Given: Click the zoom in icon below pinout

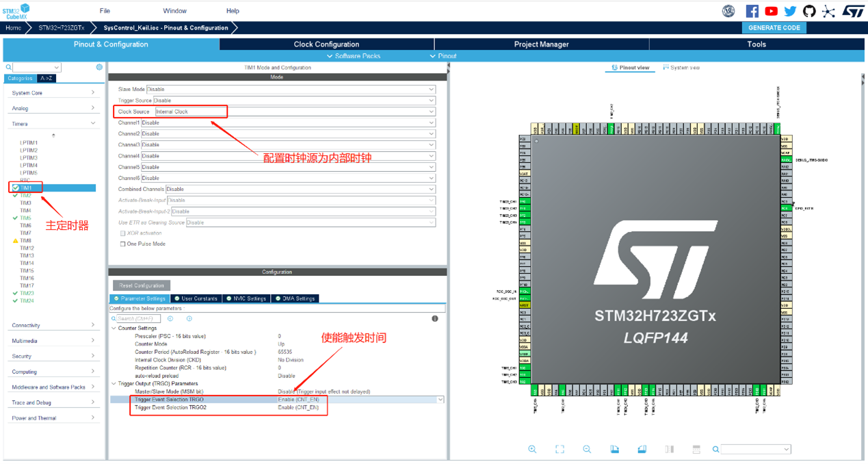Looking at the screenshot, I should point(532,449).
